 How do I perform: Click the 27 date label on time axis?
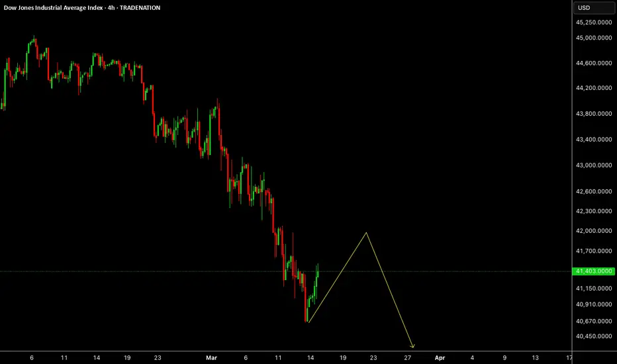pyautogui.click(x=407, y=357)
